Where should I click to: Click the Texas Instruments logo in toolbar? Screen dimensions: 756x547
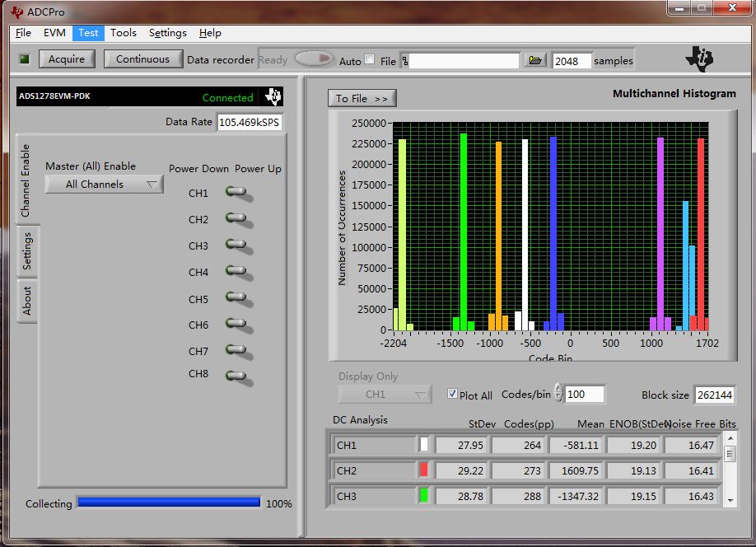tap(700, 58)
